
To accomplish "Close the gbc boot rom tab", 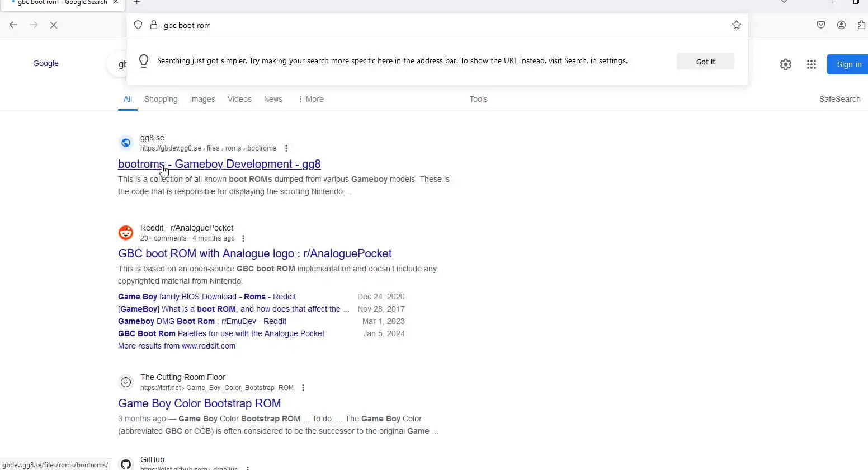I will (x=116, y=2).
